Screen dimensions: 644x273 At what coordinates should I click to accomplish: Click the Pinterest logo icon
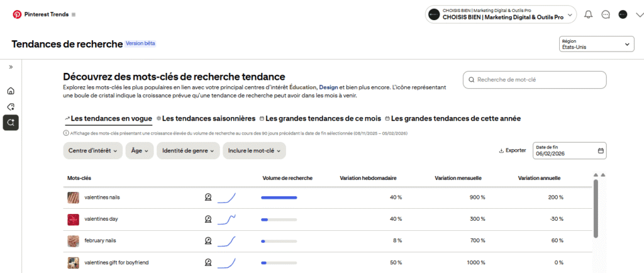pyautogui.click(x=17, y=14)
